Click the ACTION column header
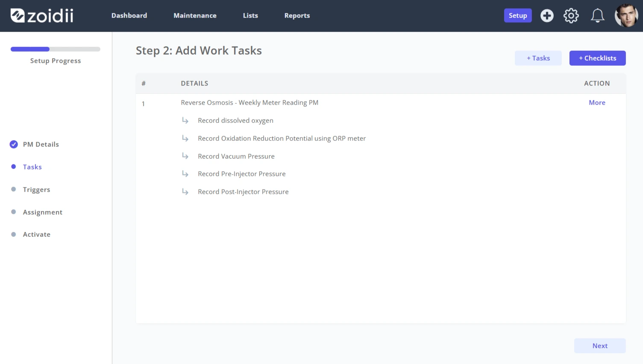The height and width of the screenshot is (364, 643). (x=597, y=83)
